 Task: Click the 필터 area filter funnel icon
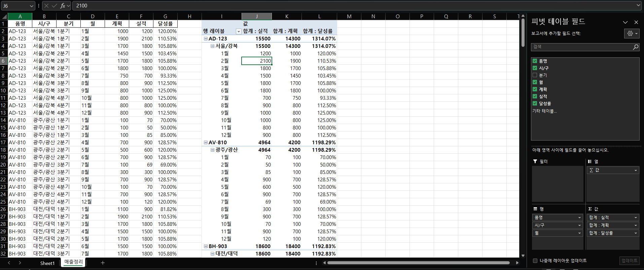tap(535, 162)
